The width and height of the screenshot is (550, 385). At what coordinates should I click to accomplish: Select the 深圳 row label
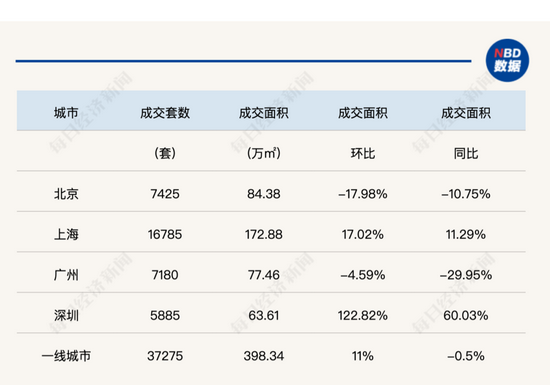(x=66, y=316)
